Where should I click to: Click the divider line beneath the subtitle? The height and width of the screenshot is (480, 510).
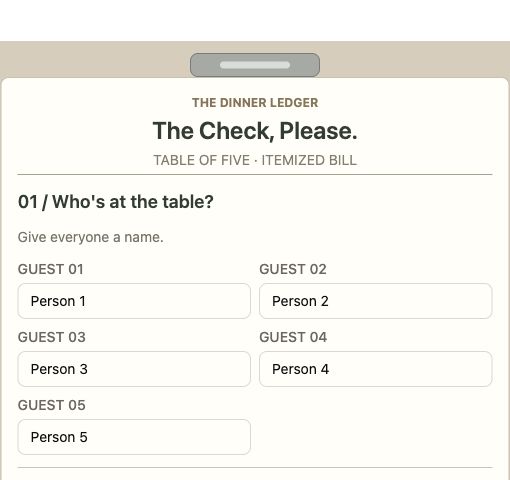pos(255,174)
